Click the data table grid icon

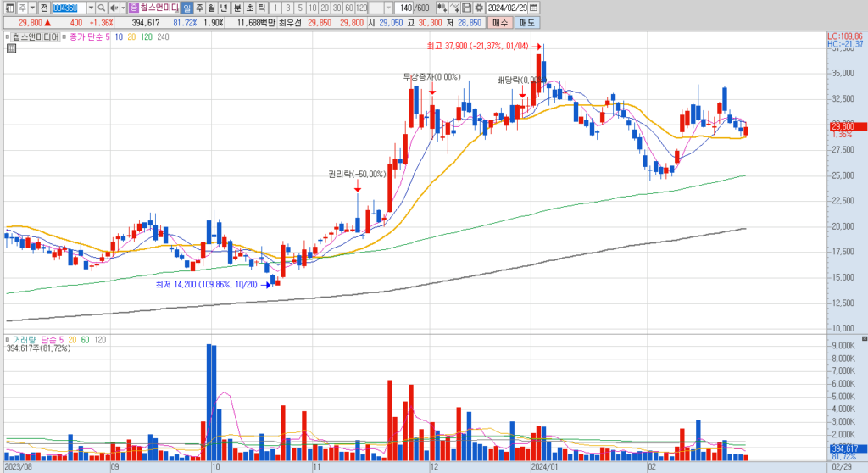tap(11, 48)
